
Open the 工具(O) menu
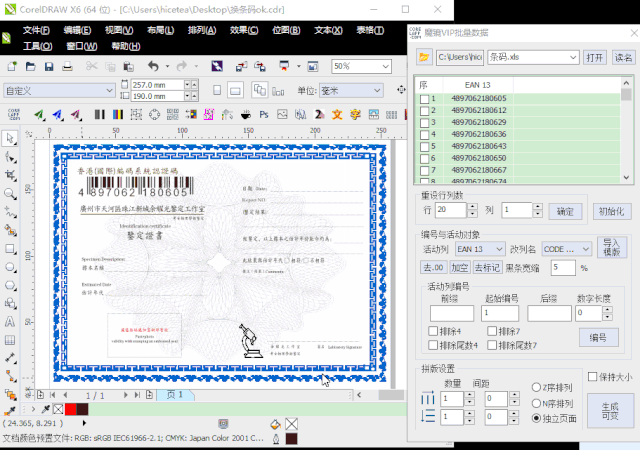click(37, 46)
